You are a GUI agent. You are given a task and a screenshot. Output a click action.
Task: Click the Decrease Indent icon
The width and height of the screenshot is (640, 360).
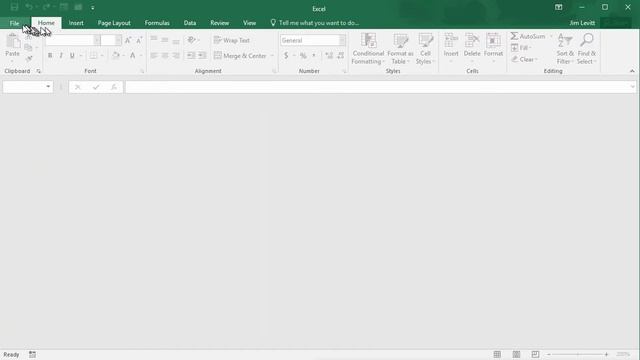click(x=191, y=56)
